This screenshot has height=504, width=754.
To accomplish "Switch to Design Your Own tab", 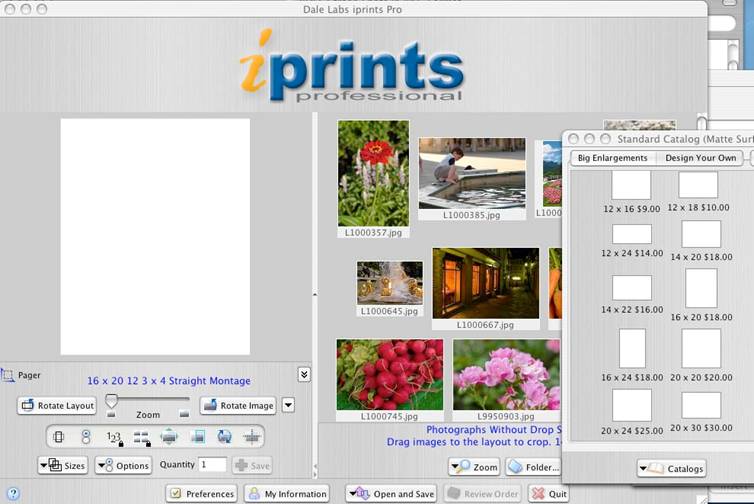I will pos(700,158).
